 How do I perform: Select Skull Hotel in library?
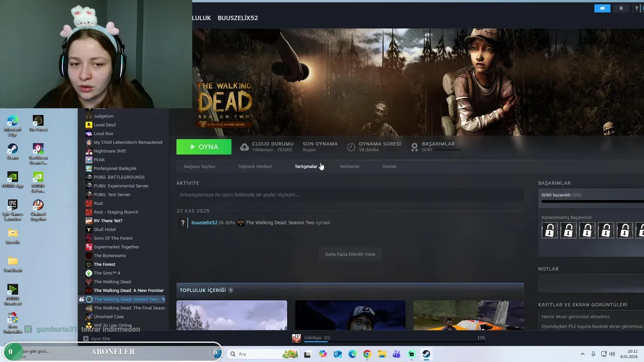104,229
